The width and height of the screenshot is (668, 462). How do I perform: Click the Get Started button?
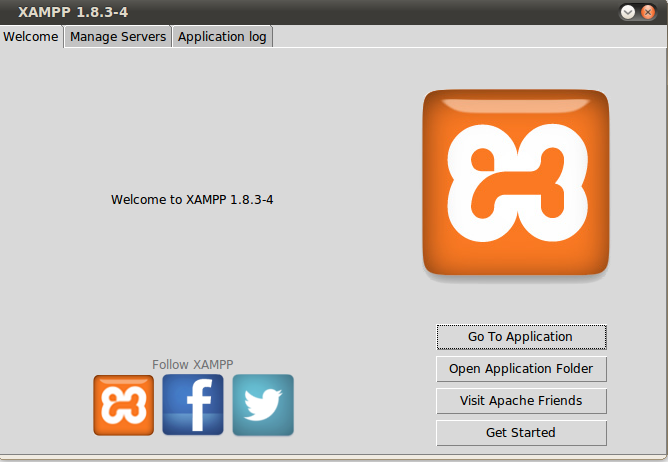[521, 433]
